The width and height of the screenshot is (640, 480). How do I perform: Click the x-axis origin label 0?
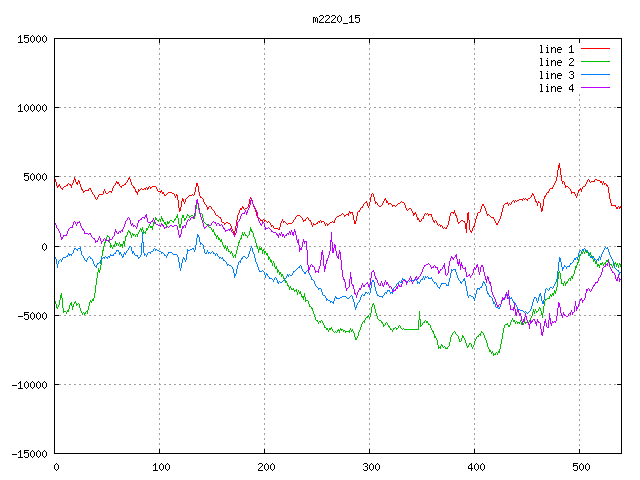pyautogui.click(x=56, y=467)
